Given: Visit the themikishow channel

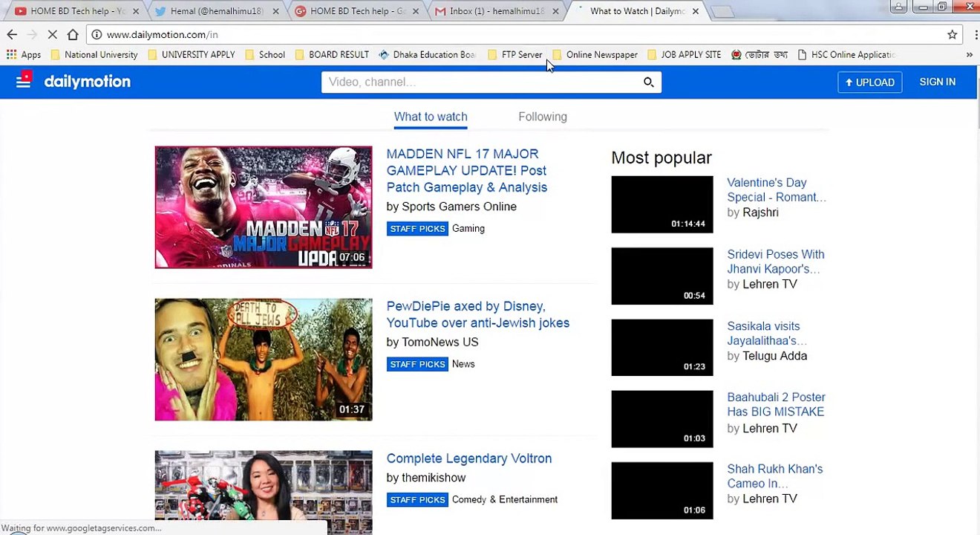Looking at the screenshot, I should click(x=434, y=478).
